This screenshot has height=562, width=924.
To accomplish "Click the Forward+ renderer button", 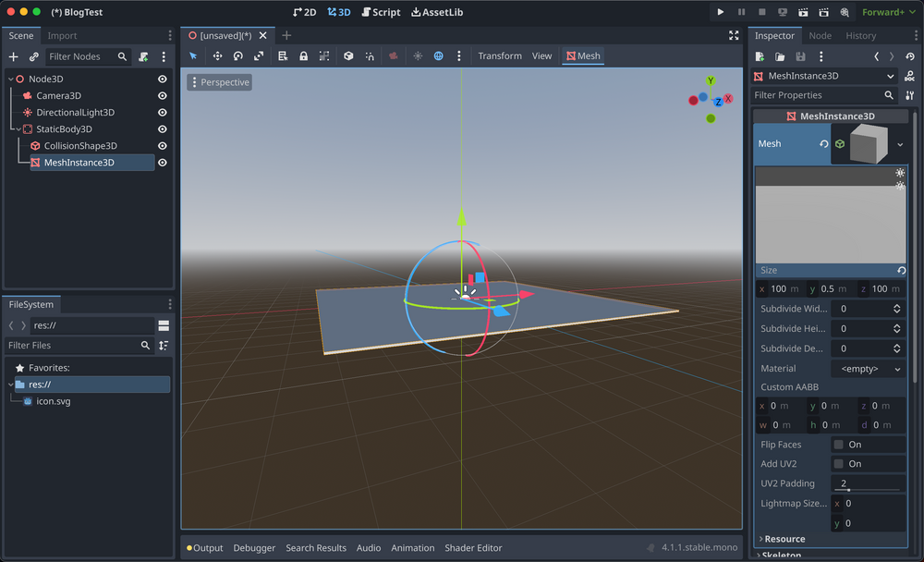I will pos(887,12).
